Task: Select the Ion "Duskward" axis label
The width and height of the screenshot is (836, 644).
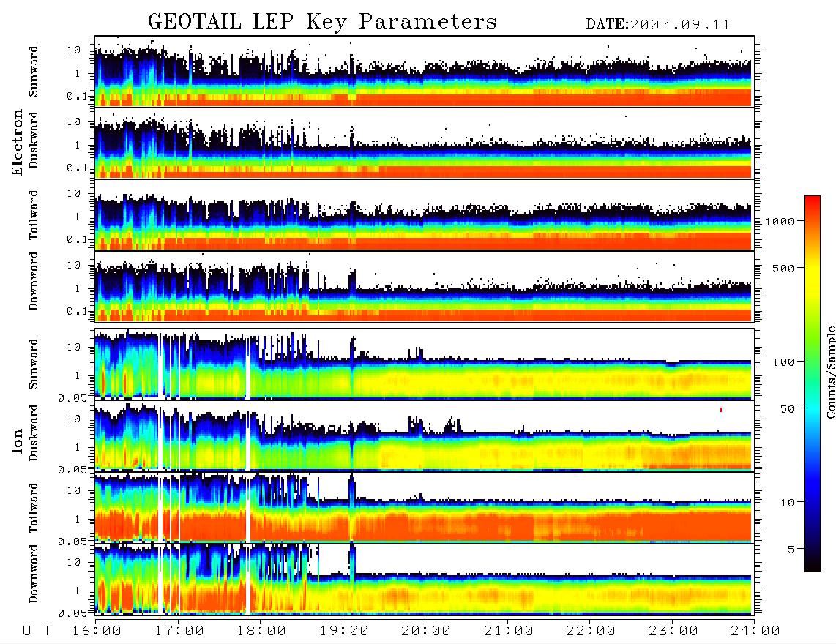Action: (34, 433)
